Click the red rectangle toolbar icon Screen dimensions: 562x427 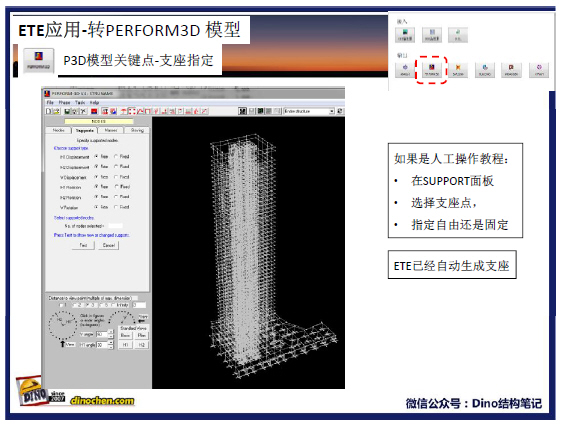[x=94, y=112]
